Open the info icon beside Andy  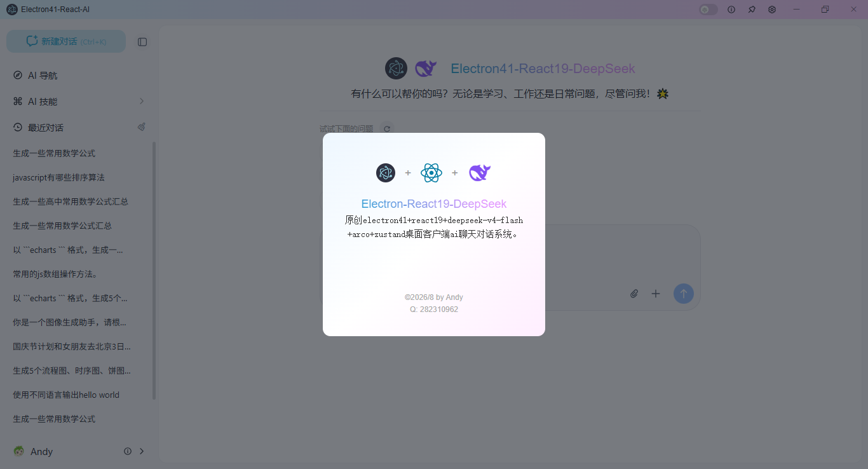128,451
